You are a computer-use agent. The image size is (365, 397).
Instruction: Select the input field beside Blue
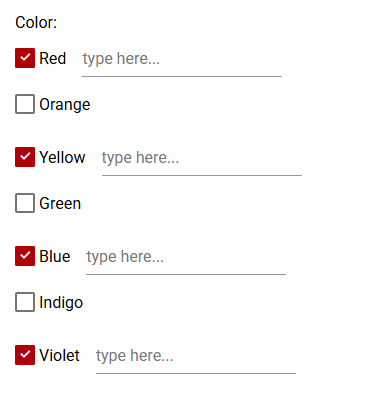186,259
